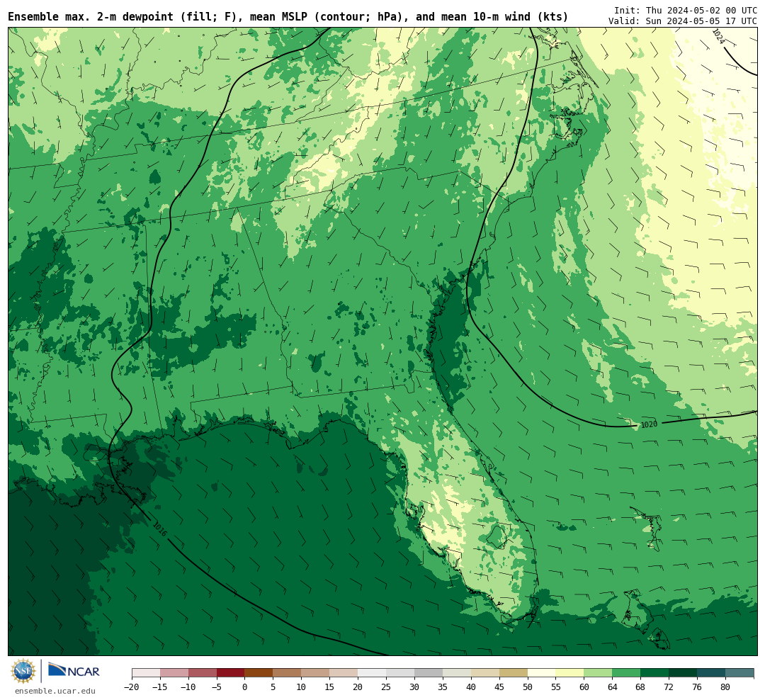
Task: Pick the colorbar swatch between 76 and 80
Action: pyautogui.click(x=711, y=673)
